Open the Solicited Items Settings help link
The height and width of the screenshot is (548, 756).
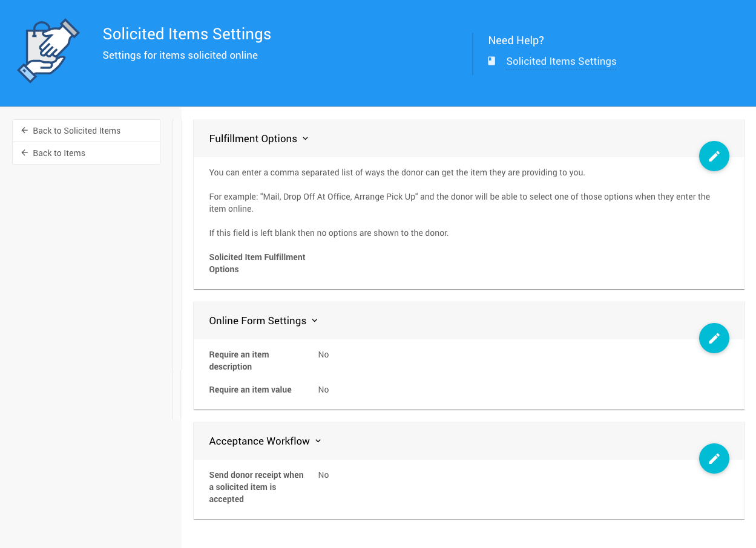point(561,61)
